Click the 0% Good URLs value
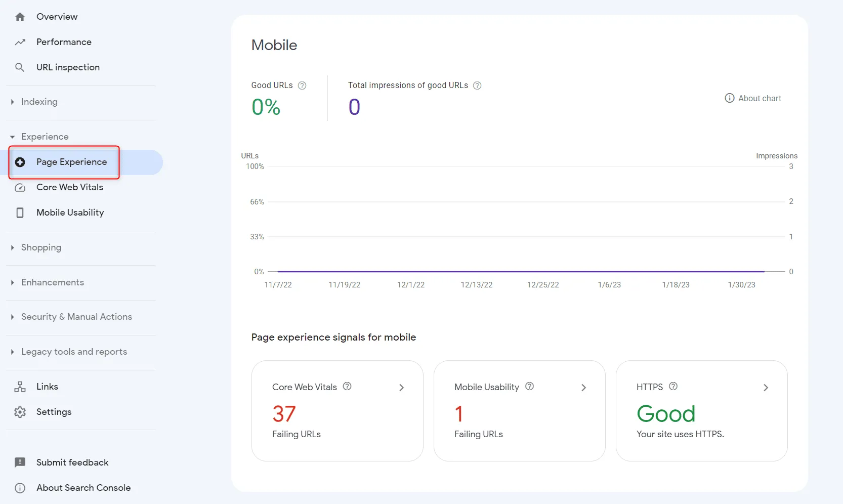The height and width of the screenshot is (504, 843). tap(266, 107)
